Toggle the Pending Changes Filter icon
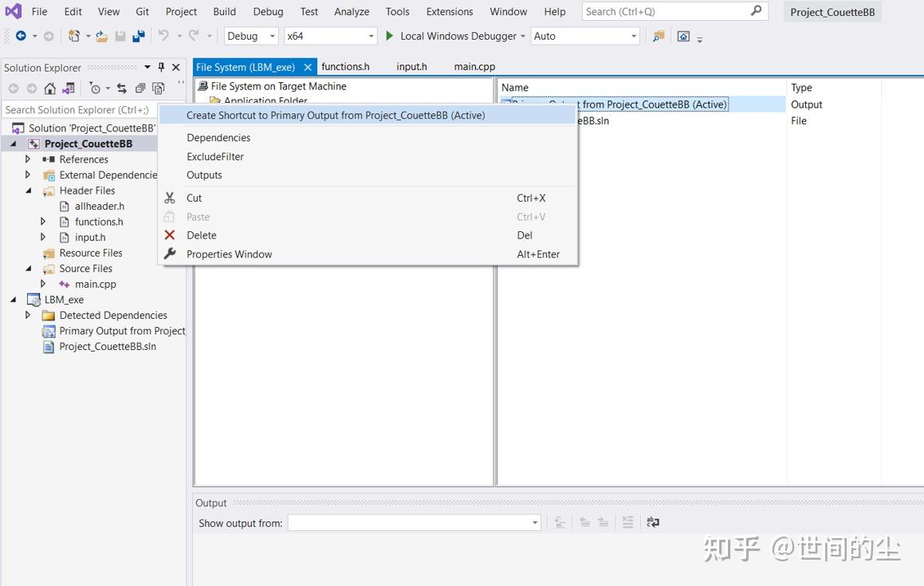Image resolution: width=924 pixels, height=586 pixels. point(96,88)
